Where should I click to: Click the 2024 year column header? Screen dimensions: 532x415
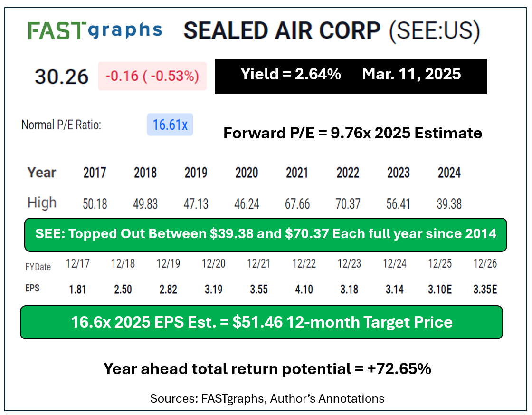click(x=449, y=173)
